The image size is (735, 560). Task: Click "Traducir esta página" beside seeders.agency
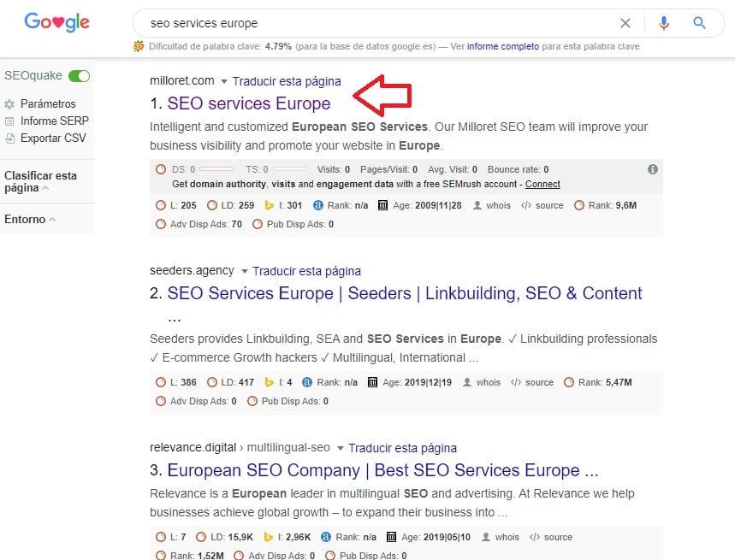pos(306,271)
